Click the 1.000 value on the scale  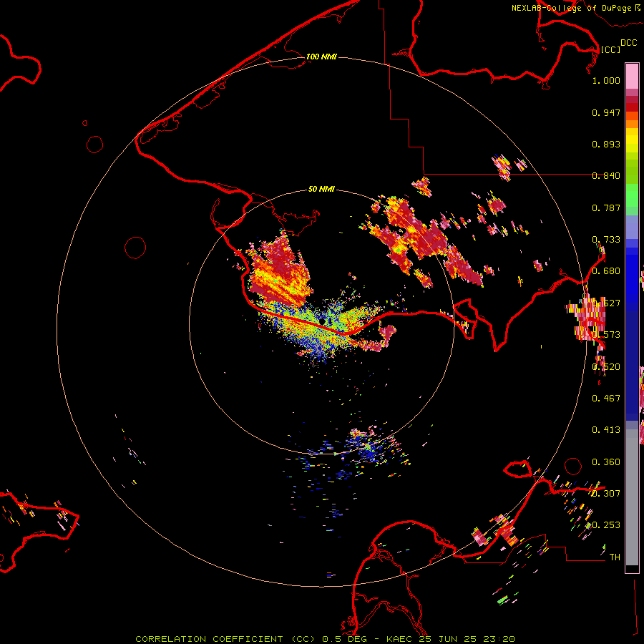(606, 80)
